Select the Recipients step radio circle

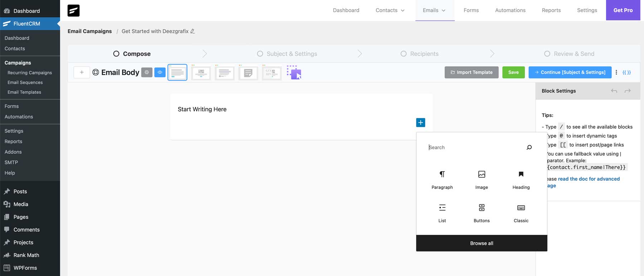(x=404, y=54)
